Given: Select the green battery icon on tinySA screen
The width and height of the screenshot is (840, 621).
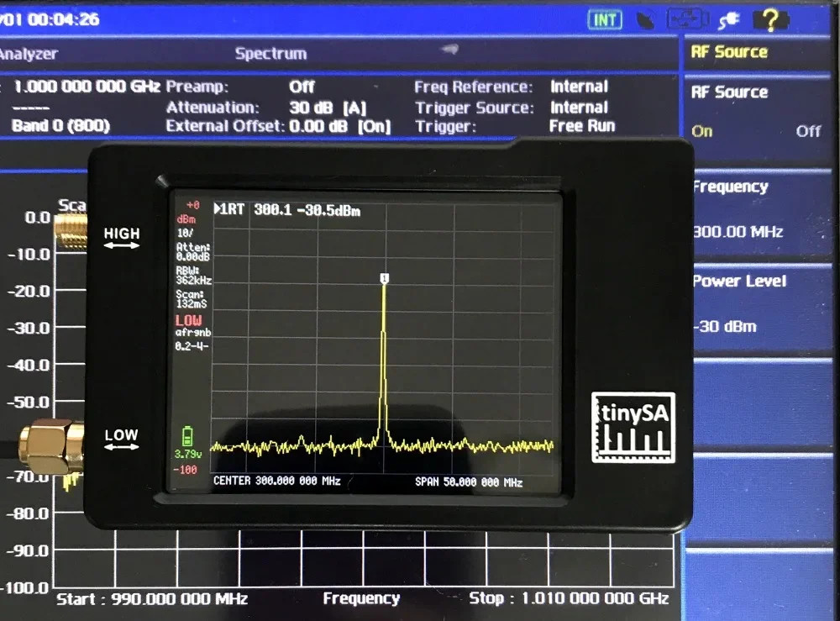Looking at the screenshot, I should click(186, 434).
